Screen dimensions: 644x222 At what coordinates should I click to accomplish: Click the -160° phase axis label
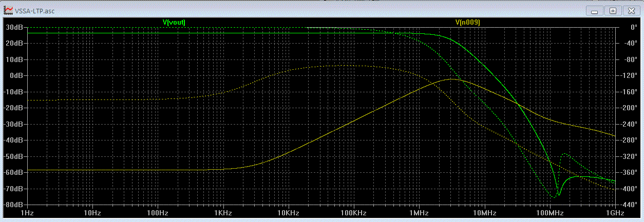point(629,92)
